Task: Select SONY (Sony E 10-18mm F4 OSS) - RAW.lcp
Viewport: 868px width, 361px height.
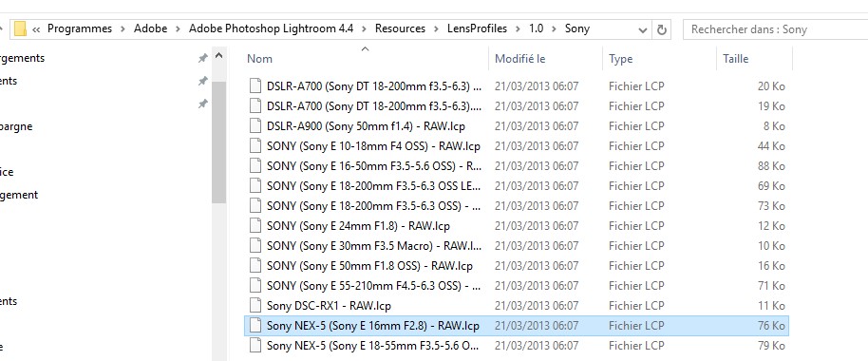Action: pyautogui.click(x=373, y=146)
